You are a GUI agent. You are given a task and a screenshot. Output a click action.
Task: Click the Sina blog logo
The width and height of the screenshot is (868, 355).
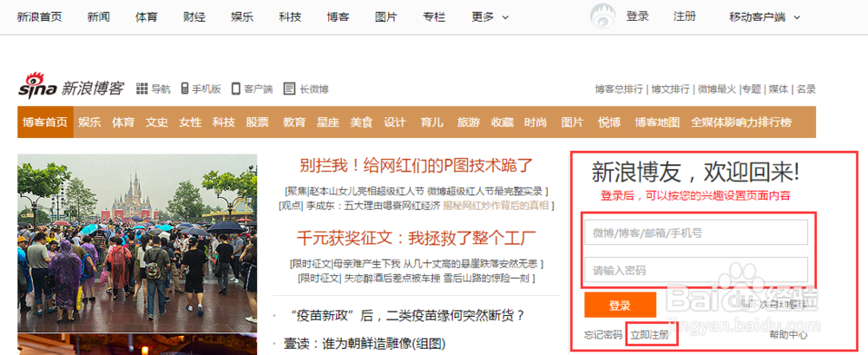[x=71, y=87]
